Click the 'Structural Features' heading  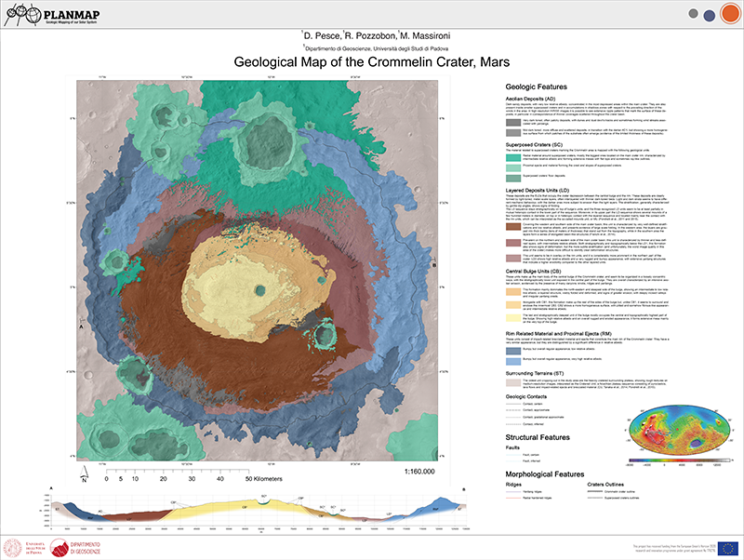coord(538,437)
